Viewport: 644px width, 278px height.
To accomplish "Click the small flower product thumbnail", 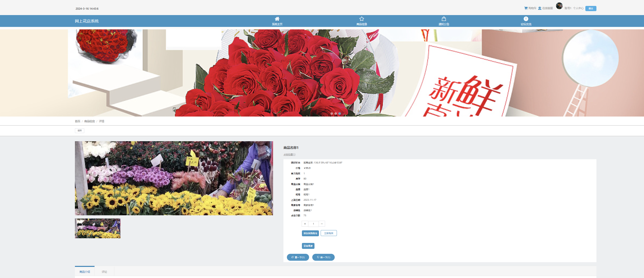I will coord(98,228).
